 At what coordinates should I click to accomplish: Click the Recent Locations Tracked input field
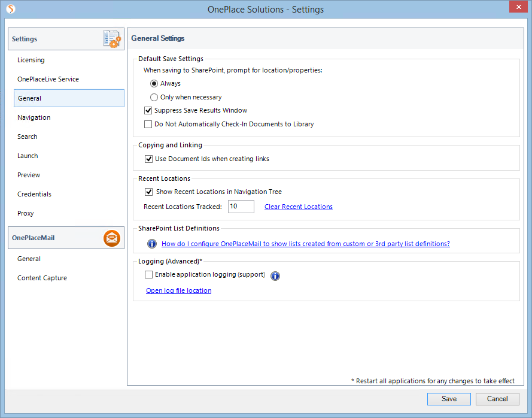pos(241,207)
